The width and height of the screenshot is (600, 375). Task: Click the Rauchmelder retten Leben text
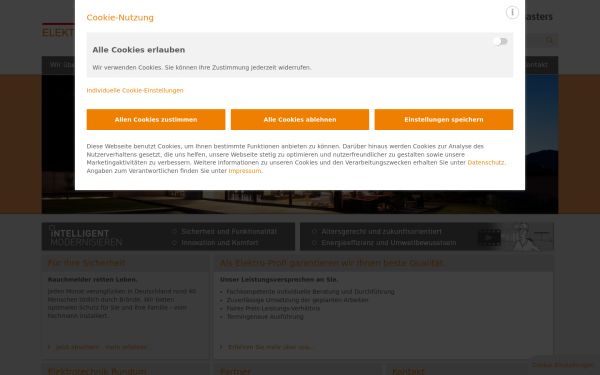tap(93, 280)
